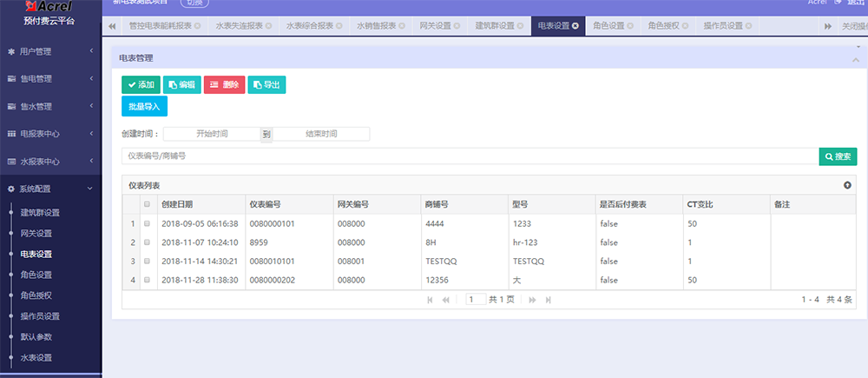
Task: Close the 电表设置 tab with its X icon
Action: click(x=575, y=26)
